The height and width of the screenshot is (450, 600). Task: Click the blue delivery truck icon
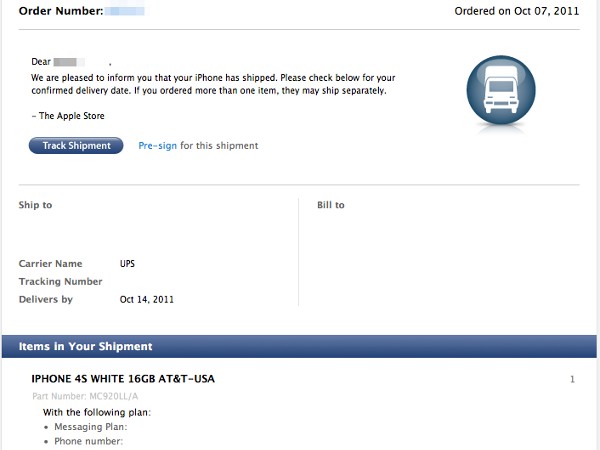[x=501, y=90]
